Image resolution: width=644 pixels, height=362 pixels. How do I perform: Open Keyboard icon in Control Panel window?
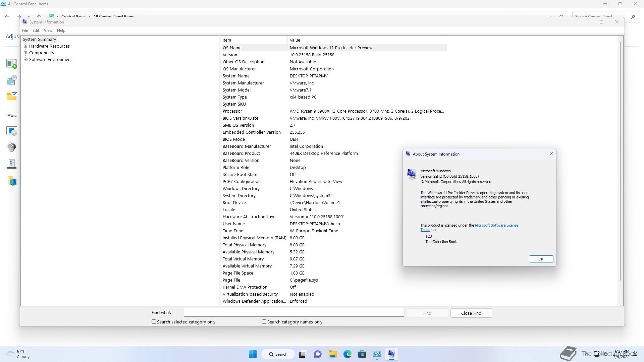[x=12, y=116]
